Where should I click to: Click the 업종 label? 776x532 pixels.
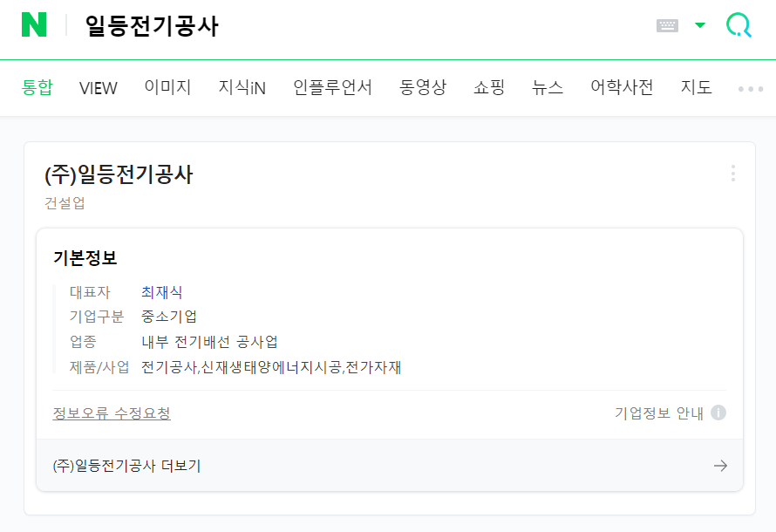[x=83, y=342]
